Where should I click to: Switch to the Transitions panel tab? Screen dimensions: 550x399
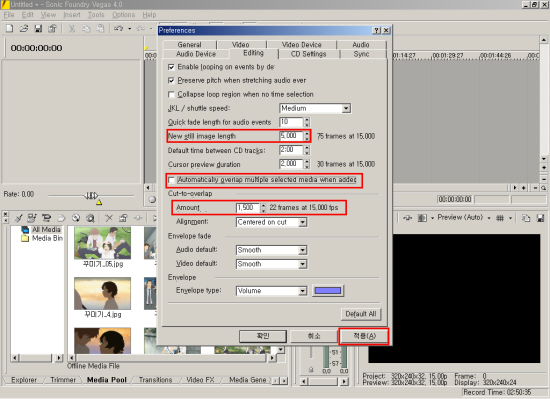[x=155, y=380]
